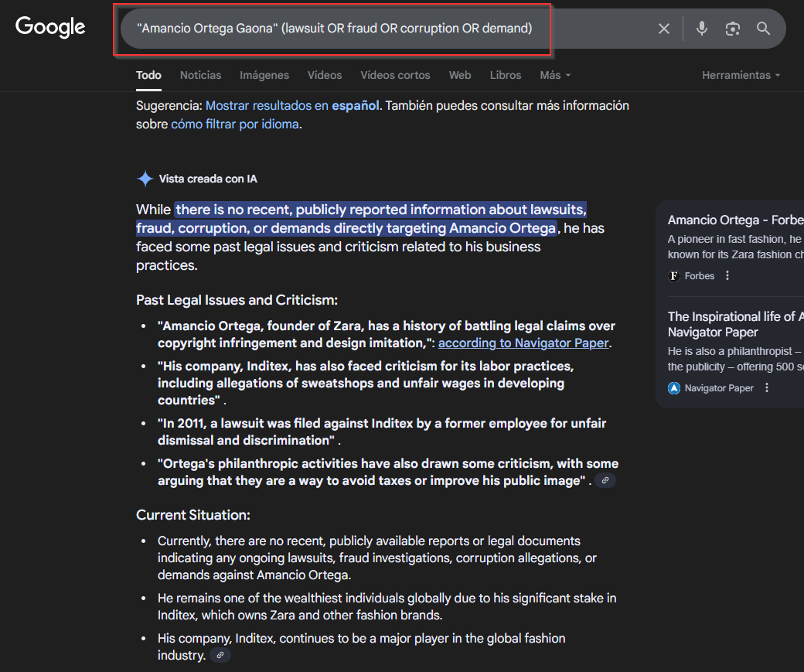
Task: Select the Libros tab
Action: pos(506,75)
